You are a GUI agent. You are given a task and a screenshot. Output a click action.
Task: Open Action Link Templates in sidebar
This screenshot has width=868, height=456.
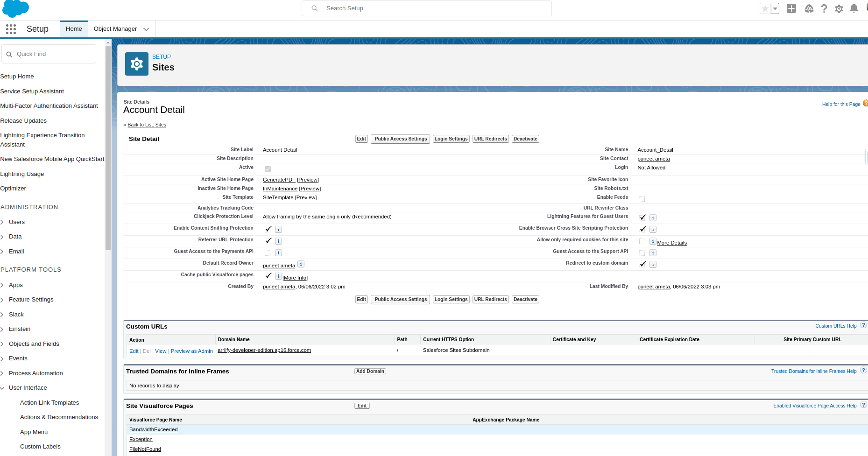pyautogui.click(x=49, y=403)
